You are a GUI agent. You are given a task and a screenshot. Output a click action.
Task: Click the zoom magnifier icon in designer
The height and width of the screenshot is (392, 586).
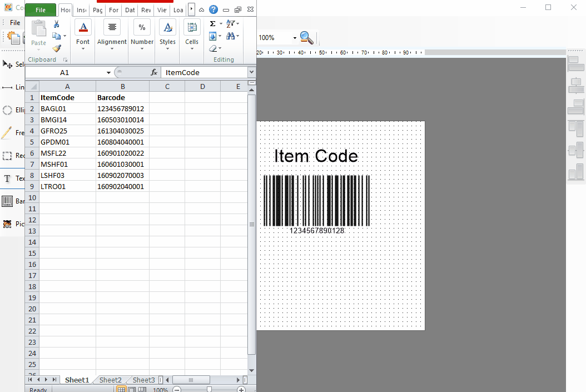click(306, 37)
